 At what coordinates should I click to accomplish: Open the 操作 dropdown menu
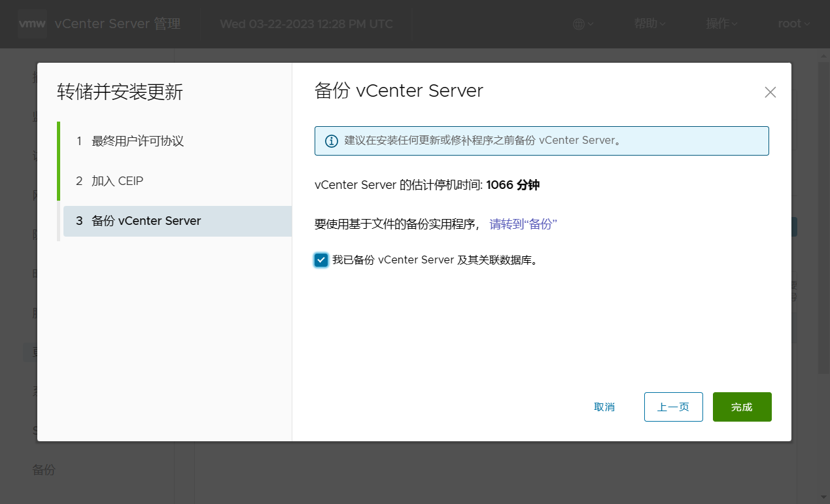(721, 24)
